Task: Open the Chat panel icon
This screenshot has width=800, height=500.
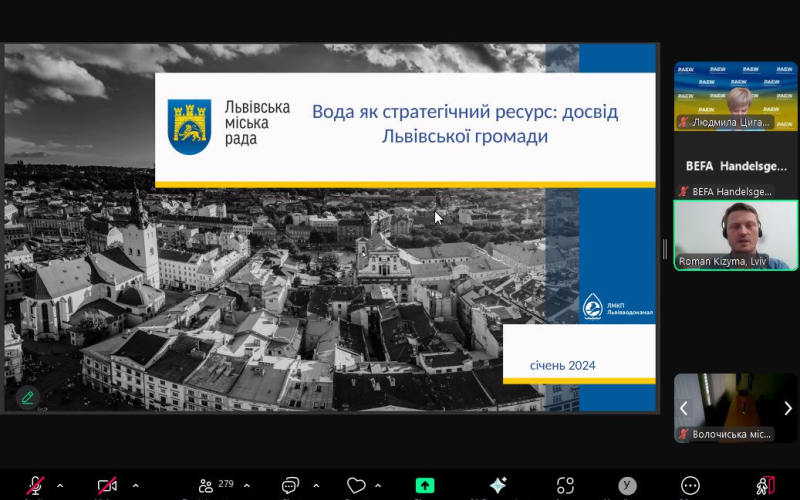Action: (290, 485)
